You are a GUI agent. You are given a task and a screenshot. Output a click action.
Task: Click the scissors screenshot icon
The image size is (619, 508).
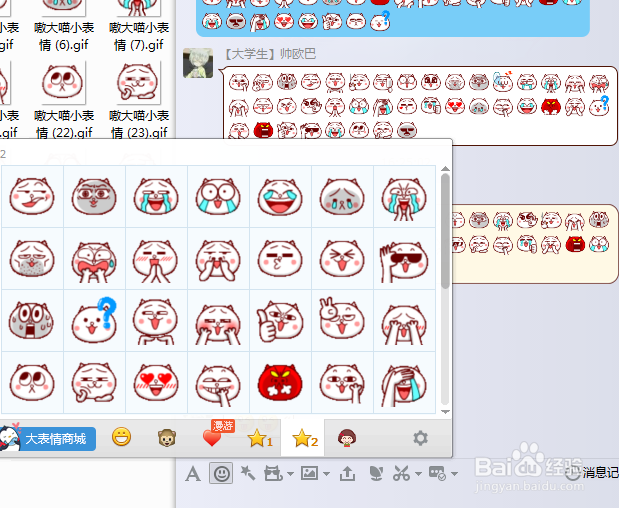401,473
